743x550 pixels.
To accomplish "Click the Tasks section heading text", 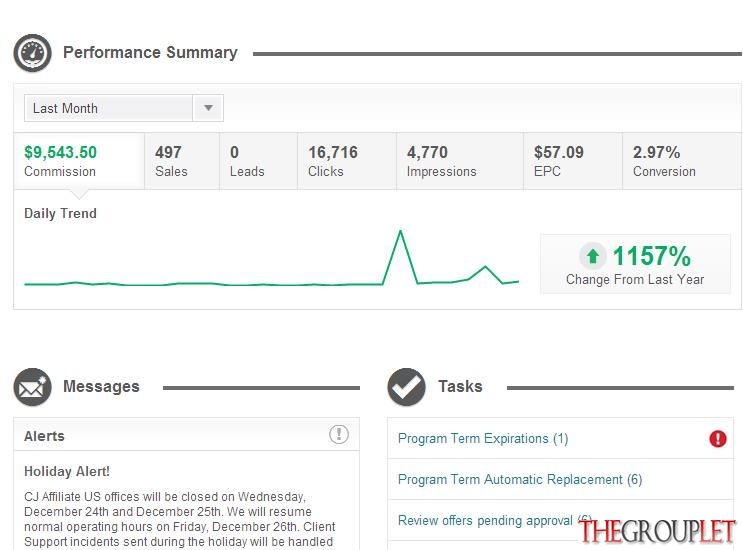I will (x=460, y=387).
